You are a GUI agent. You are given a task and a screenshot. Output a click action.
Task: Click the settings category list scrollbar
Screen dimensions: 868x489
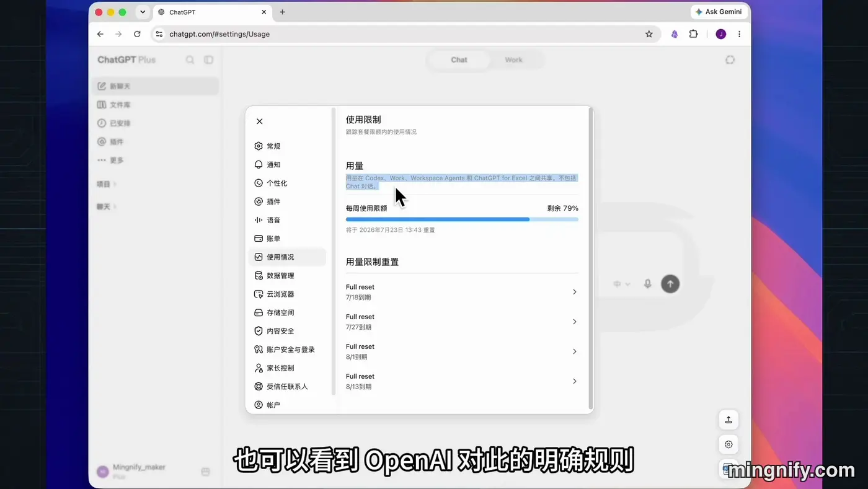click(x=334, y=251)
